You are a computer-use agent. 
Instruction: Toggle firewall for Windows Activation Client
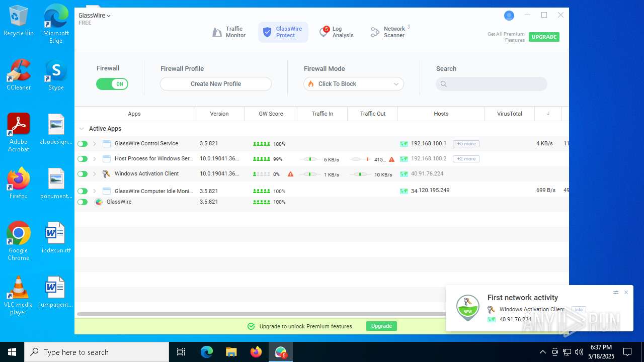pos(83,174)
